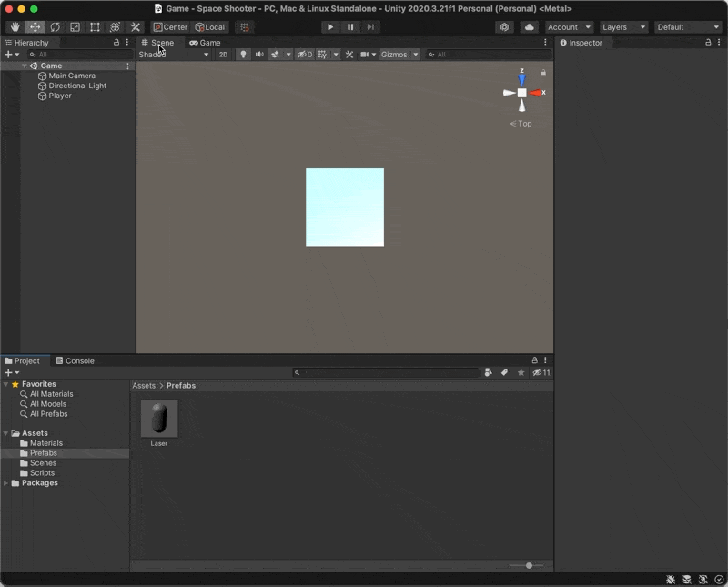
Task: Select the Laser prefab thumbnail
Action: point(160,420)
